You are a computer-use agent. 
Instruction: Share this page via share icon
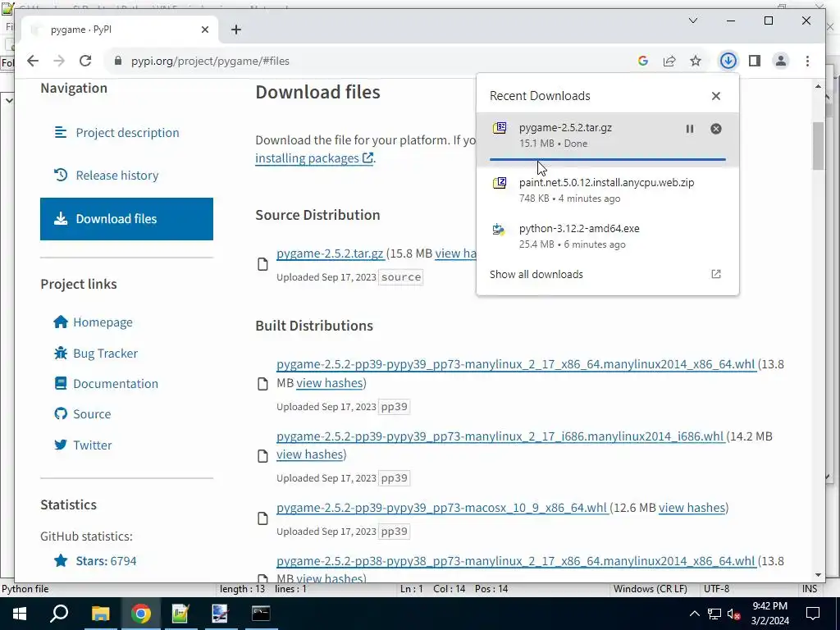[669, 61]
